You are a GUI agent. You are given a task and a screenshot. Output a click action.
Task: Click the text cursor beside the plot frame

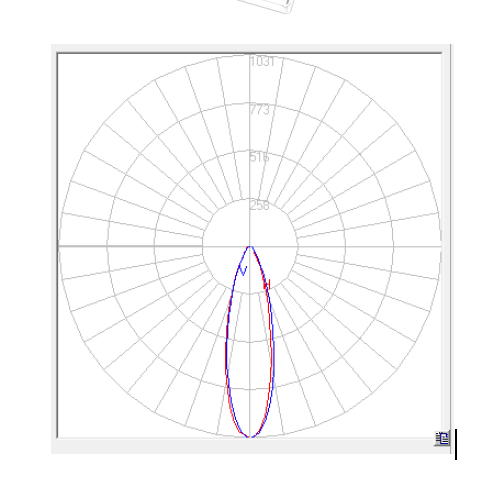(456, 444)
